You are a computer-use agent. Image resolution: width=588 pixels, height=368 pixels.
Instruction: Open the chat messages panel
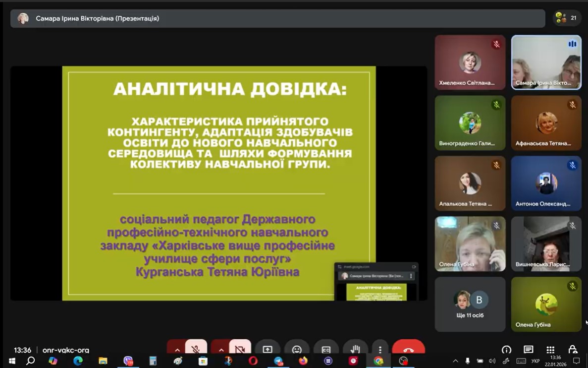(x=528, y=349)
